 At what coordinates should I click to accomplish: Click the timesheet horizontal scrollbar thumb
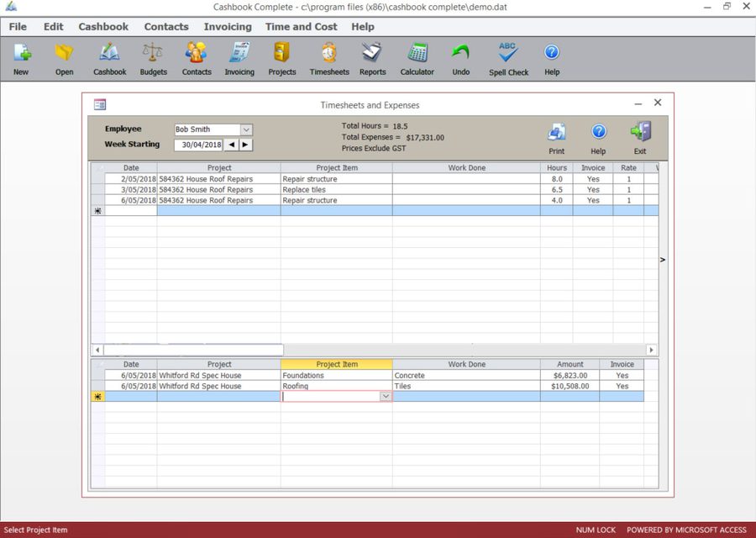tap(193, 350)
